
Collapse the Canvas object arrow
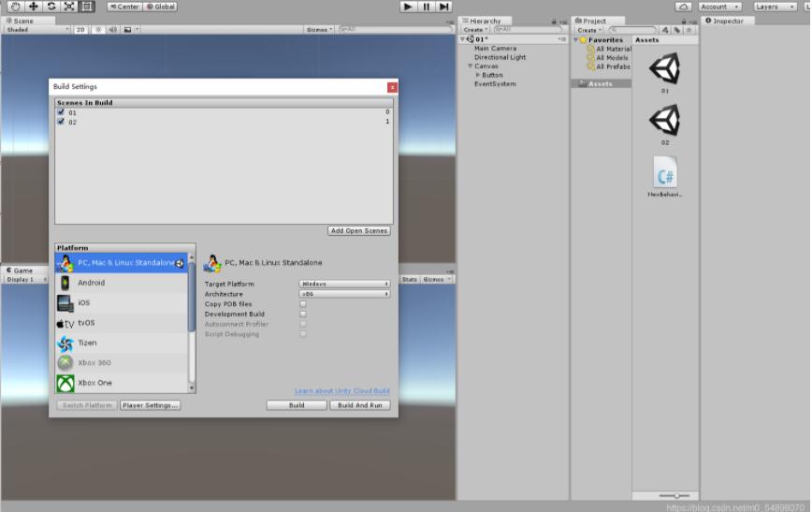point(471,66)
